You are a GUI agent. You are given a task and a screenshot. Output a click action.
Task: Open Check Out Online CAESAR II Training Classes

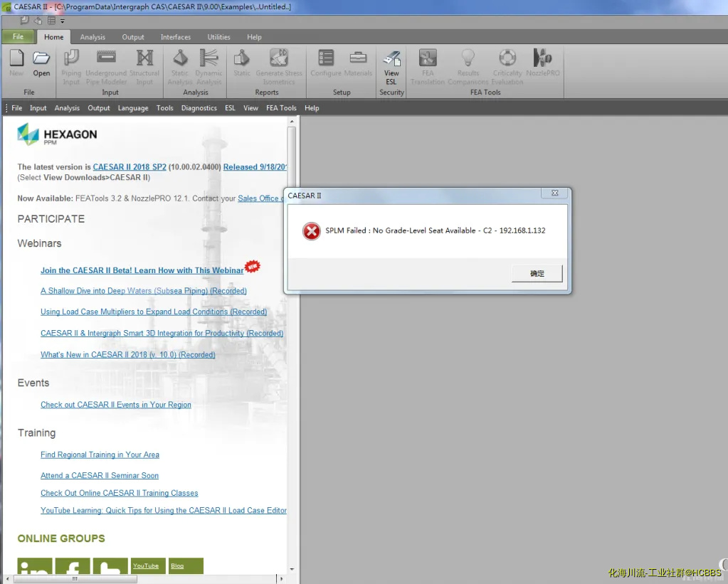pyautogui.click(x=120, y=493)
